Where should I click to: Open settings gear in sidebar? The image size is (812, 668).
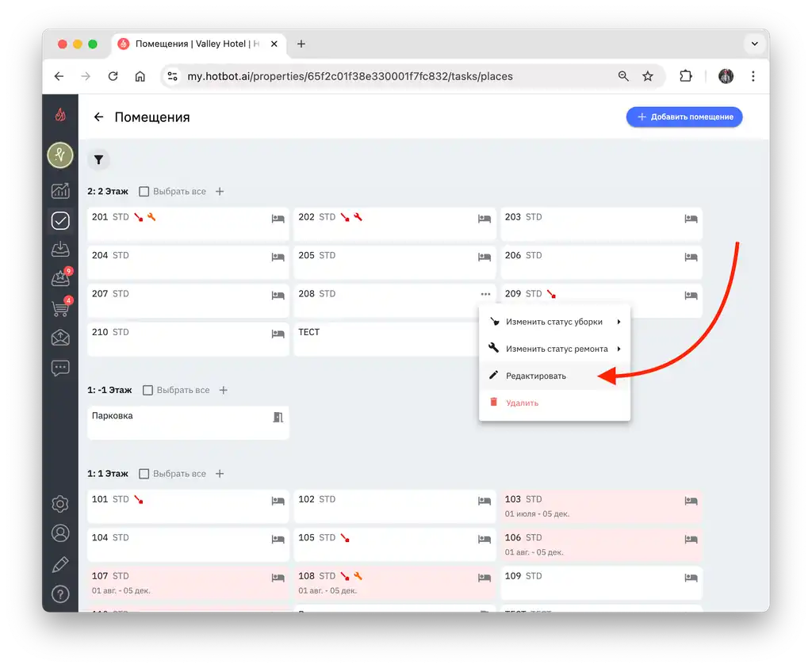pos(60,504)
